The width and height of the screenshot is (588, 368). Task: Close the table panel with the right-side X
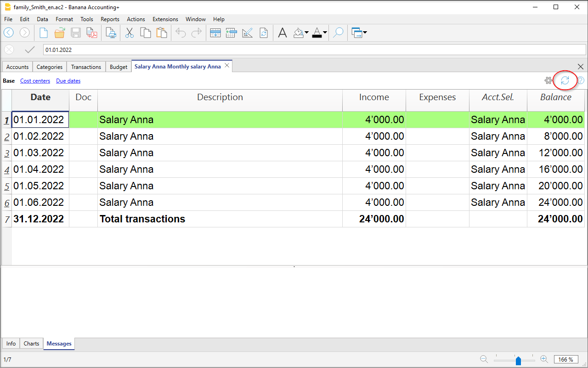point(580,67)
